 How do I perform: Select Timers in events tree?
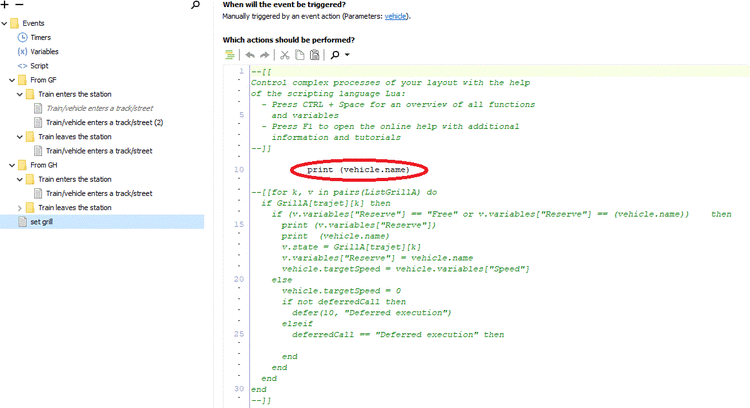click(x=41, y=37)
